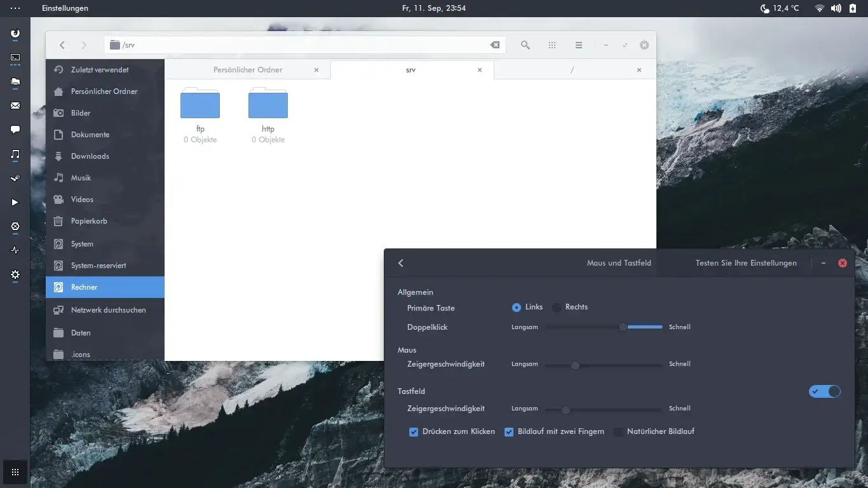Launch Firefox from the dock
The image size is (868, 488).
coord(15,33)
